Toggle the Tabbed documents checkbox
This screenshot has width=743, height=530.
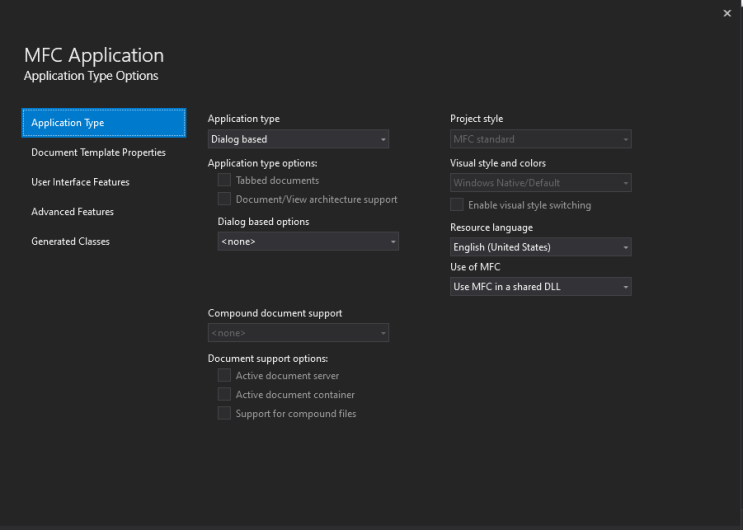click(225, 181)
